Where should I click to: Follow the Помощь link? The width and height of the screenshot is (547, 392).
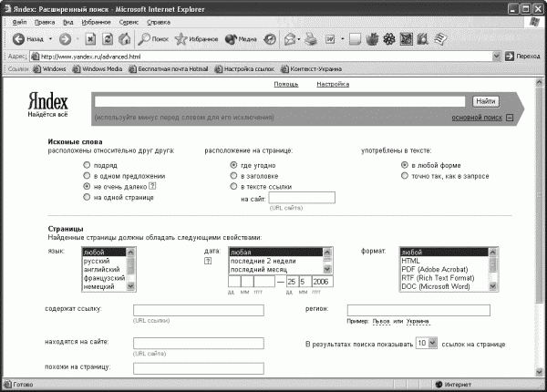point(286,84)
